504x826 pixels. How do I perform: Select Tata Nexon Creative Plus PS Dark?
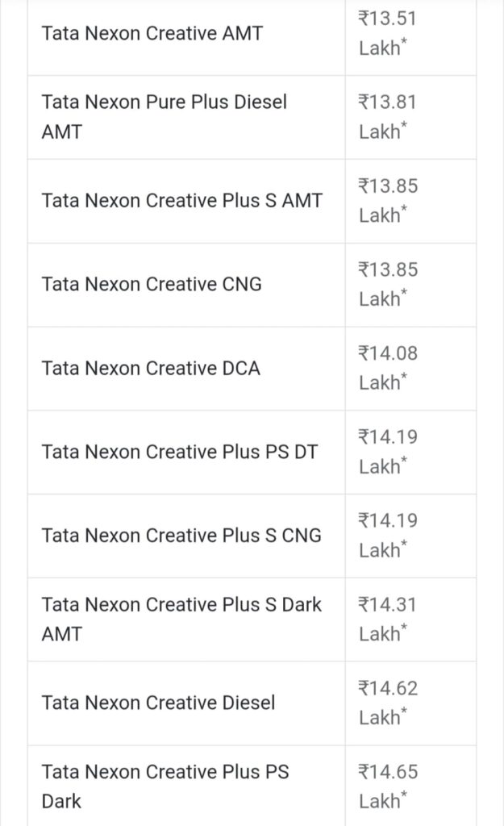(x=165, y=786)
